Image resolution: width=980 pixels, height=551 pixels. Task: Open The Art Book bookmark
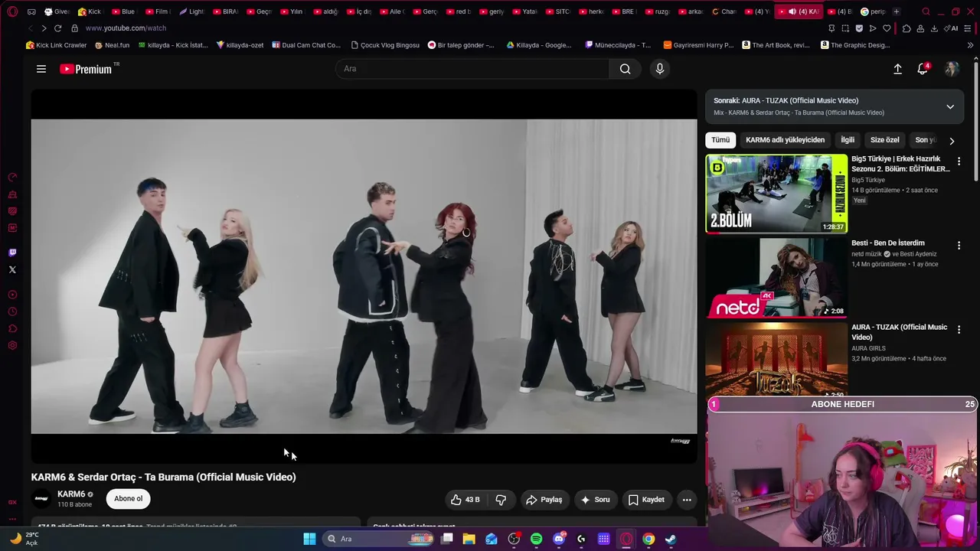coord(776,45)
